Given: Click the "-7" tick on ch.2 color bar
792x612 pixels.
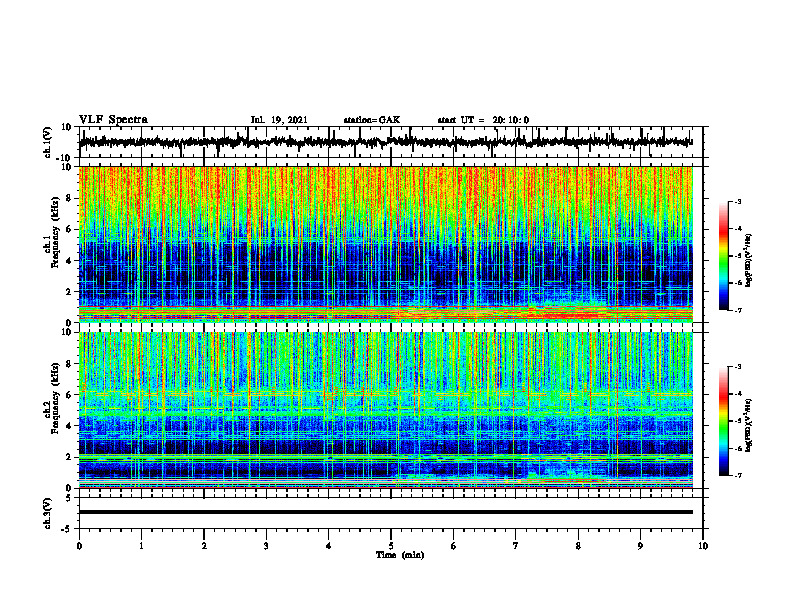Looking at the screenshot, I should [737, 476].
